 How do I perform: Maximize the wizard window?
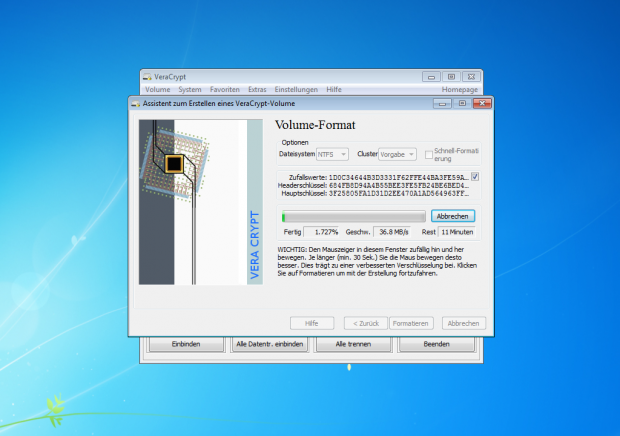462,104
